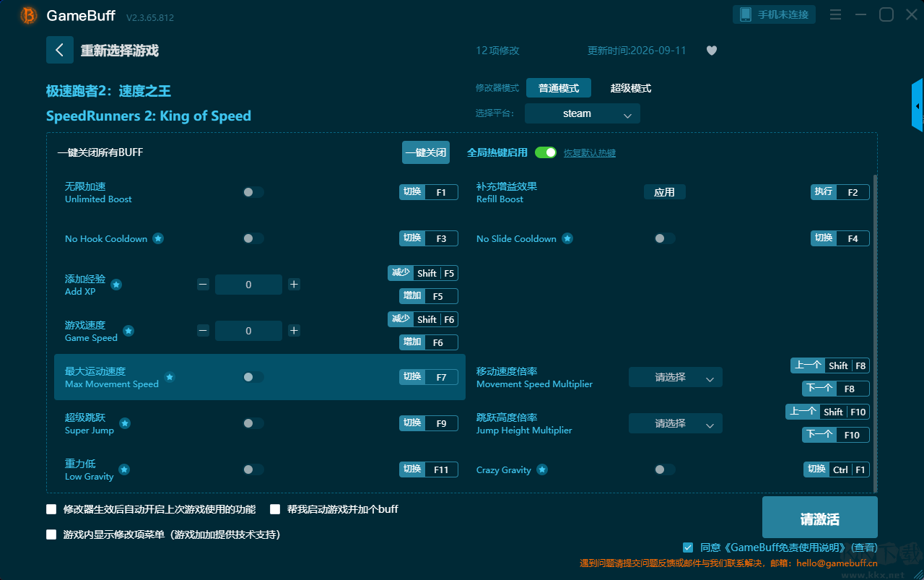Open the Movement Speed Multiplier dropdown
Viewport: 924px width, 580px height.
coord(676,377)
